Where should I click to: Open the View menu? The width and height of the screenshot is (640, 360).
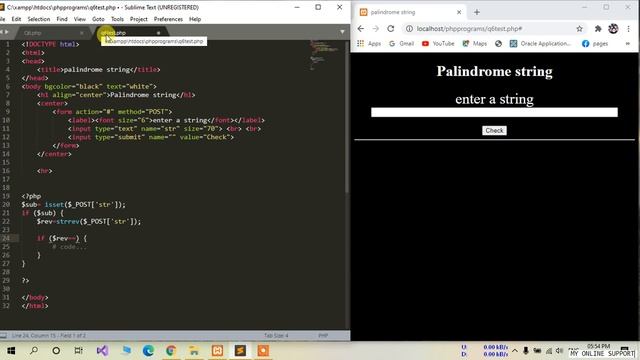pos(80,19)
